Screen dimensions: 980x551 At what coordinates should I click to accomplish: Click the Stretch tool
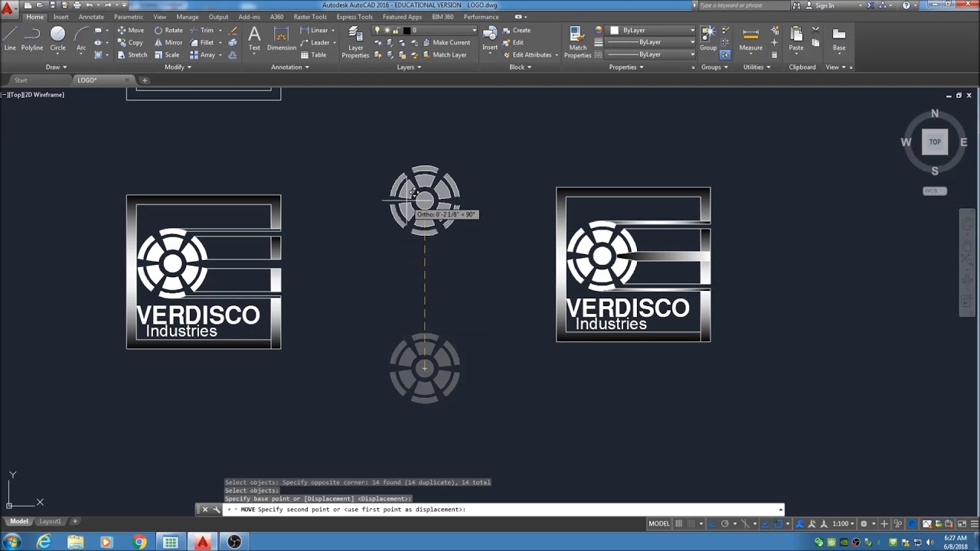pyautogui.click(x=132, y=55)
